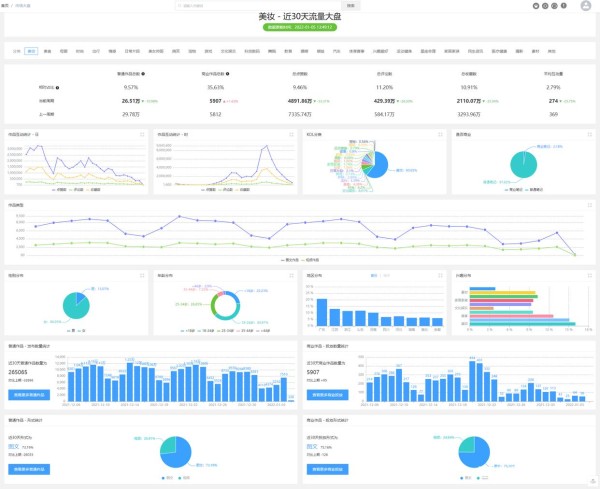Toggle the 男 legend under the gender pie
Screen dimensions: 600x489
click(71, 330)
